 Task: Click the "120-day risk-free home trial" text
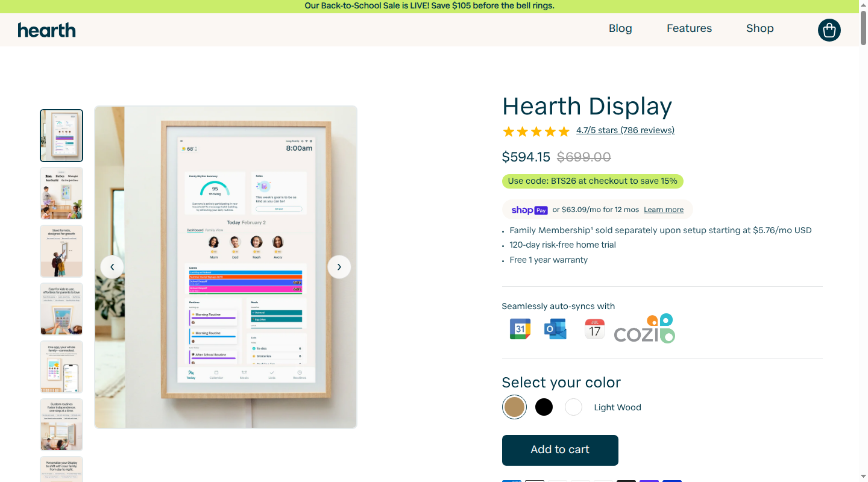563,245
